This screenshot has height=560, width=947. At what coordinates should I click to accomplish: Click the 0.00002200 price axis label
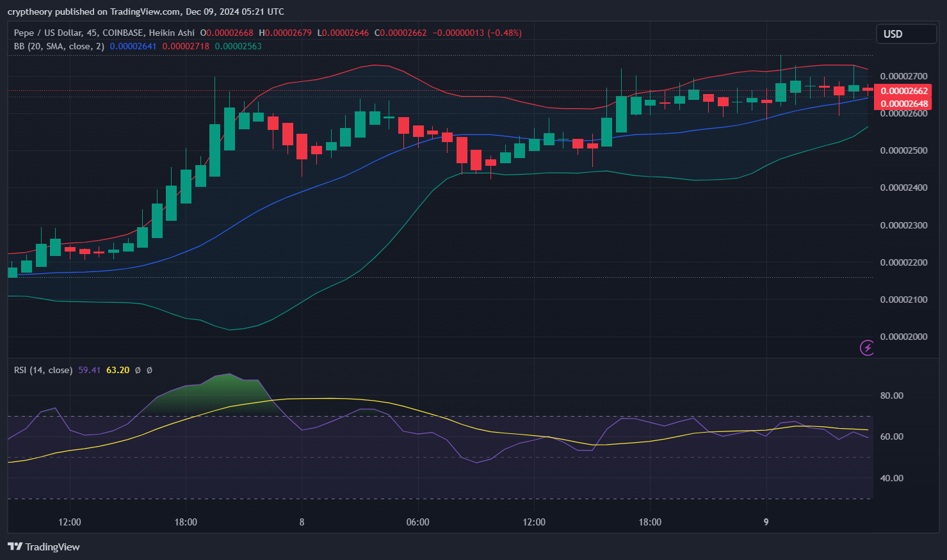pyautogui.click(x=903, y=262)
